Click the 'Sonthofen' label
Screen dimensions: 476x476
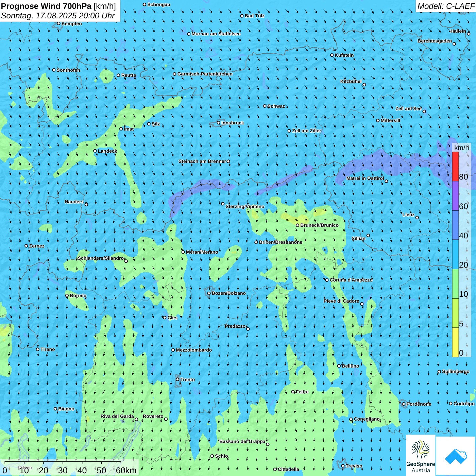(68, 70)
